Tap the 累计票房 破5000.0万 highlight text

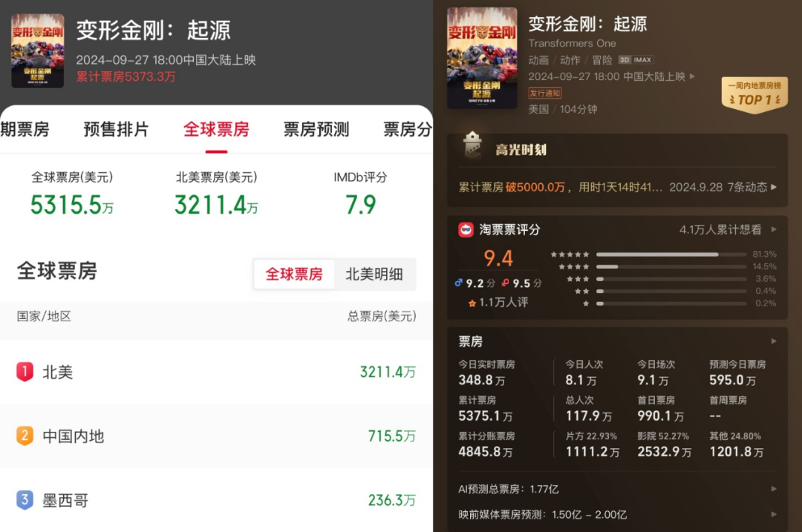point(512,187)
